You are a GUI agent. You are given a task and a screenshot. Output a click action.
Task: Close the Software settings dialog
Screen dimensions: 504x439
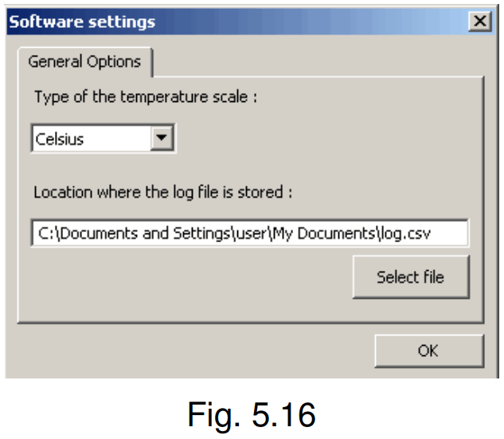(480, 22)
